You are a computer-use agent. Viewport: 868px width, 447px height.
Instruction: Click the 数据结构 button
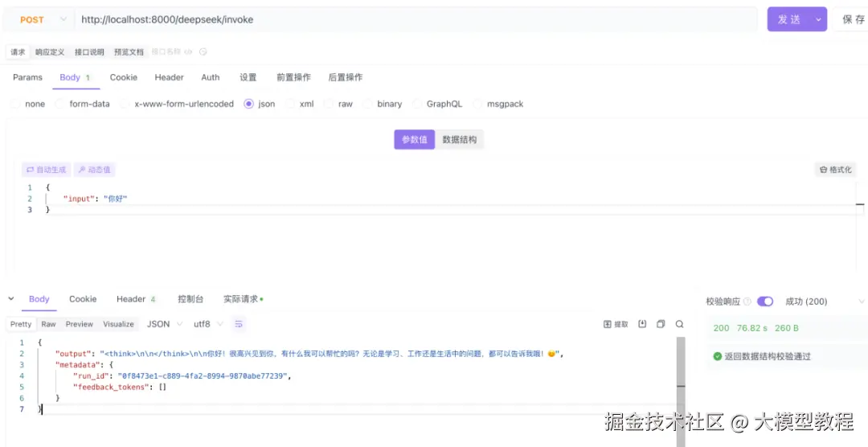pyautogui.click(x=460, y=140)
